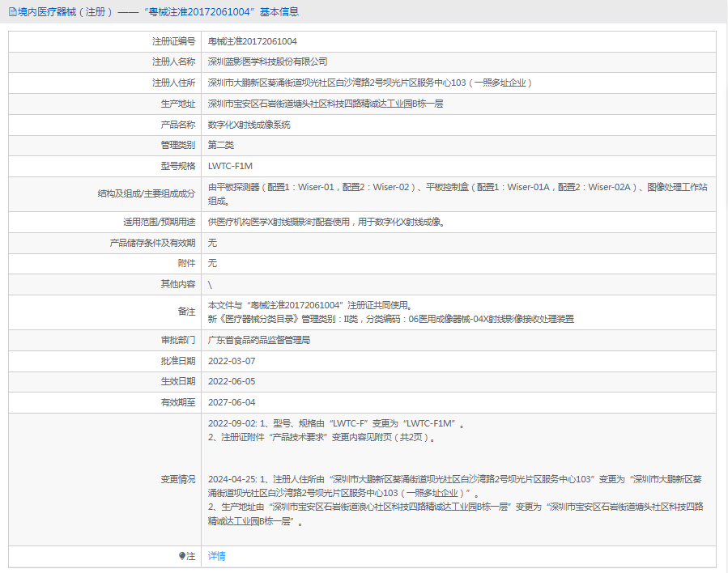This screenshot has height=573, width=728.
Task: Click the page title 境内医疗器械（注册）基本信息
Action: pos(158,12)
